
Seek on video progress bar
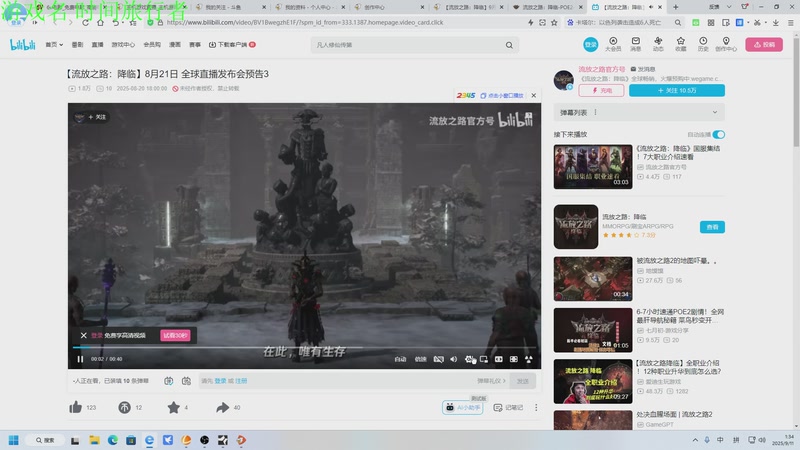tap(304, 348)
